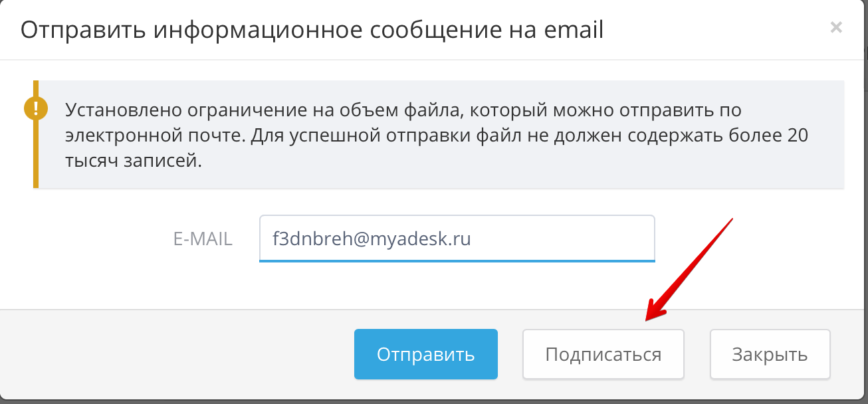Viewport: 868px width, 404px height.
Task: Focus the E-MAIL input field
Action: [x=457, y=238]
